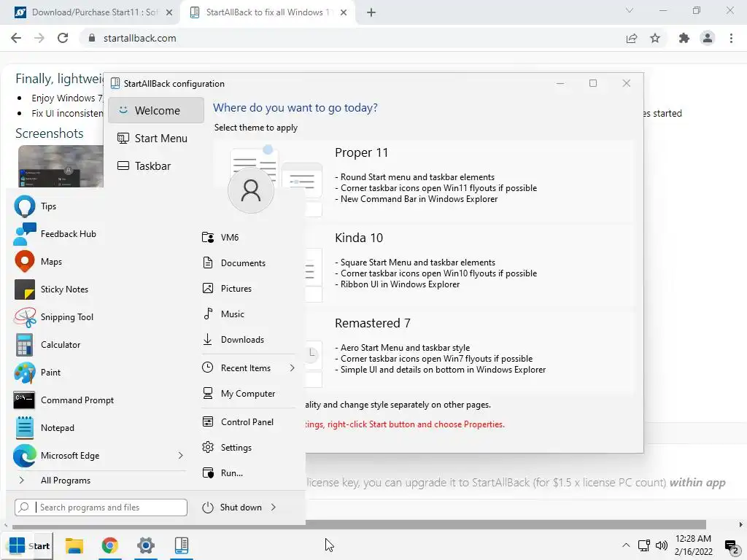This screenshot has width=747, height=560.
Task: Expand Recent Items submenu arrow
Action: [292, 368]
